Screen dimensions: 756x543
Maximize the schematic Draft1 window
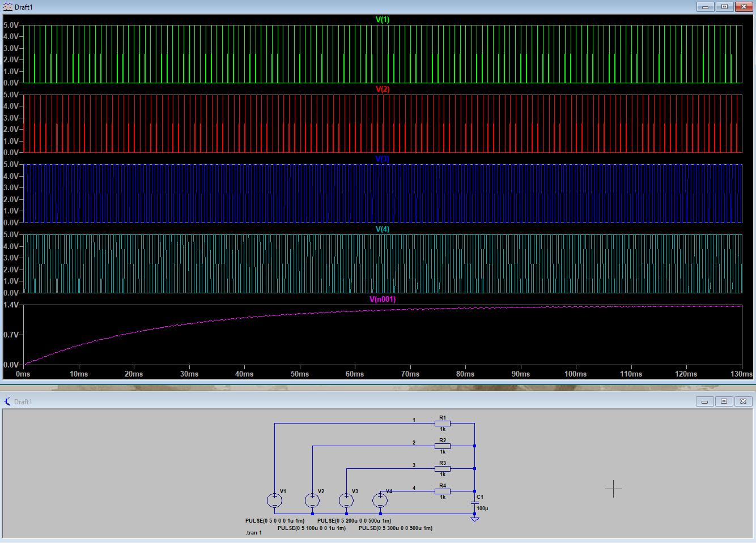click(x=724, y=401)
